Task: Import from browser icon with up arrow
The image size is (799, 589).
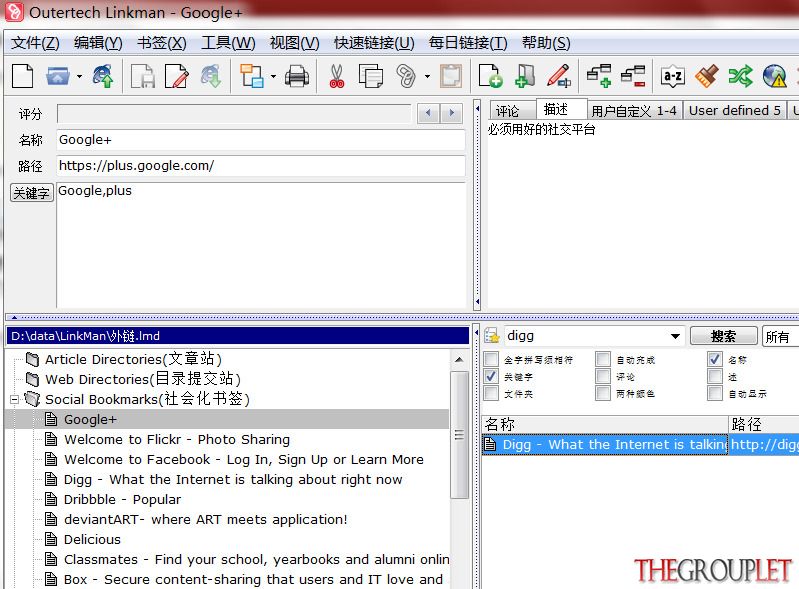Action: pos(103,77)
